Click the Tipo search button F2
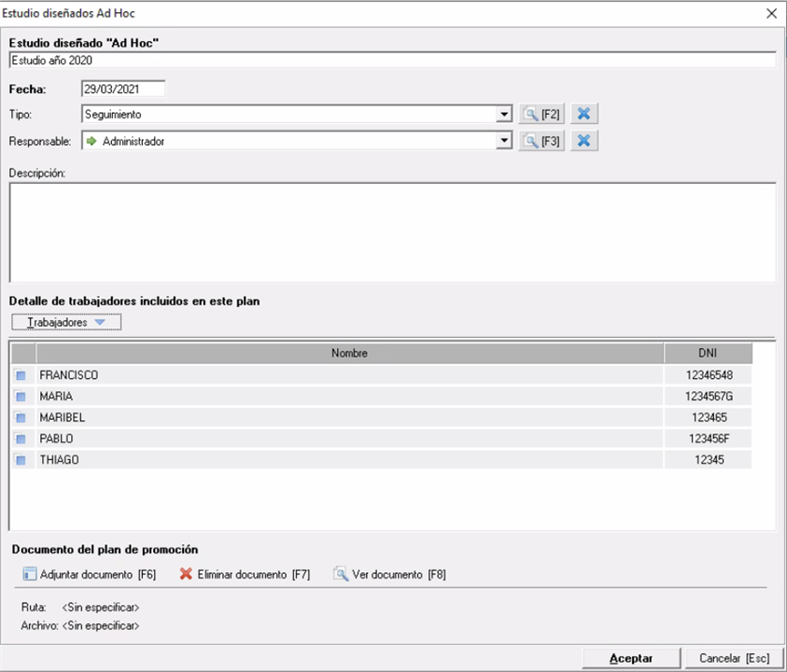 tap(541, 115)
